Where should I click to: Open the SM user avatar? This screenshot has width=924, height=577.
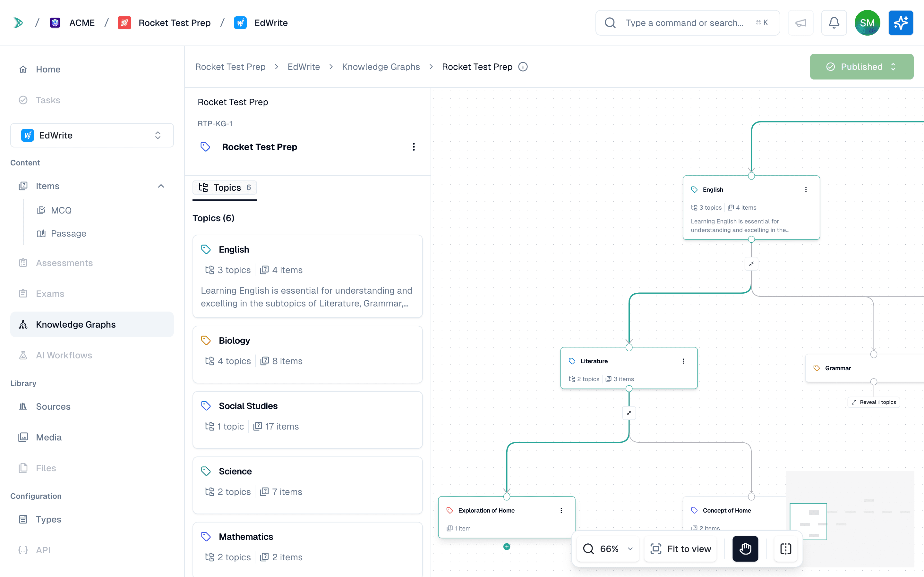point(867,23)
